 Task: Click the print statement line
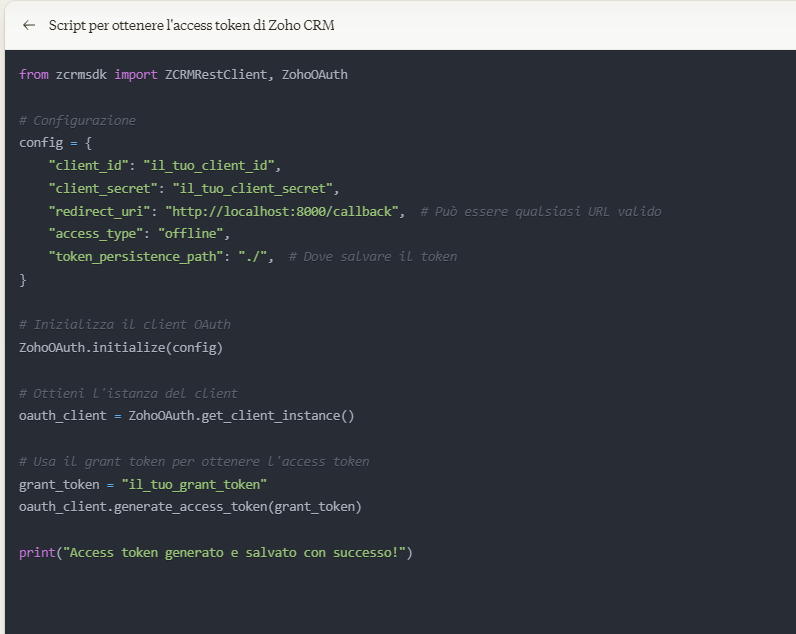[216, 553]
